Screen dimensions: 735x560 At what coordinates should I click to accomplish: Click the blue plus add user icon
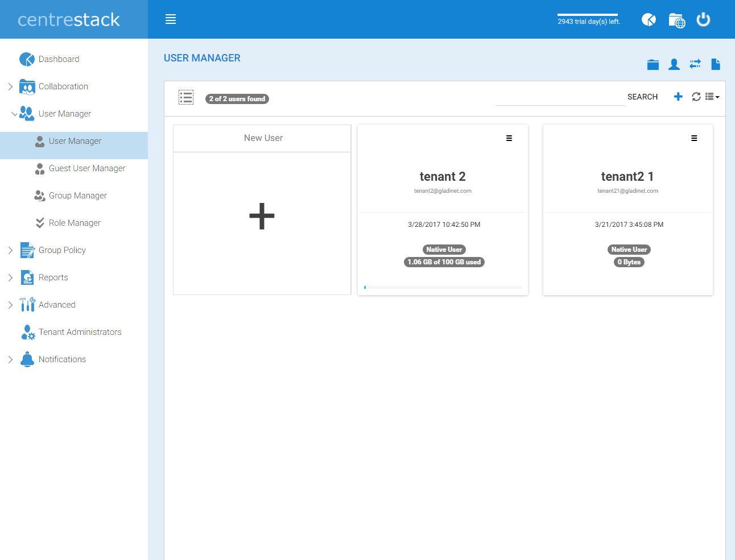pyautogui.click(x=678, y=97)
